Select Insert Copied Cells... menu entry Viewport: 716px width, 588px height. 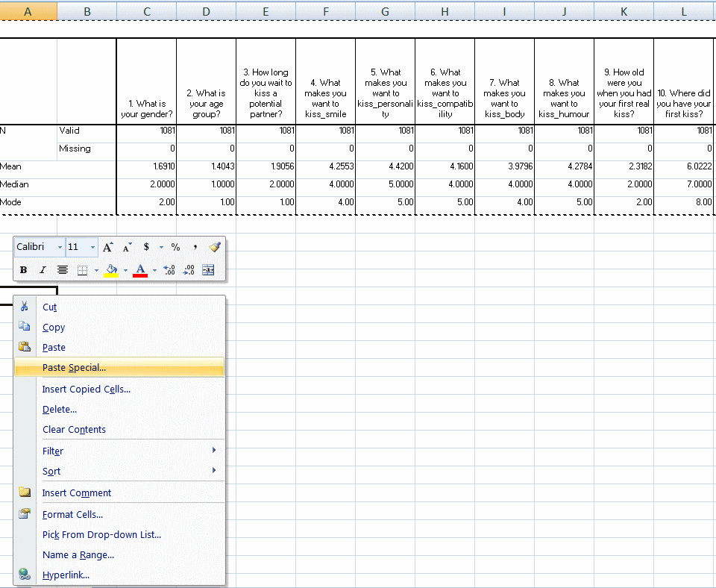[x=119, y=390]
